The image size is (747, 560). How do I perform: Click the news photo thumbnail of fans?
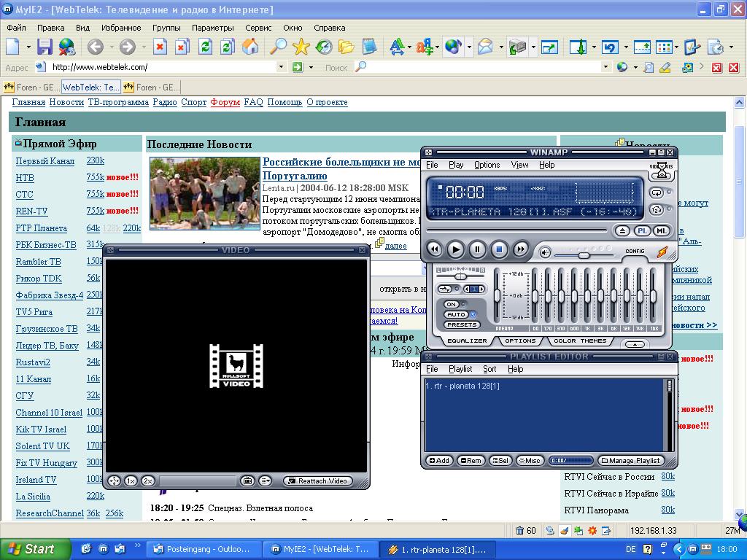(x=205, y=193)
